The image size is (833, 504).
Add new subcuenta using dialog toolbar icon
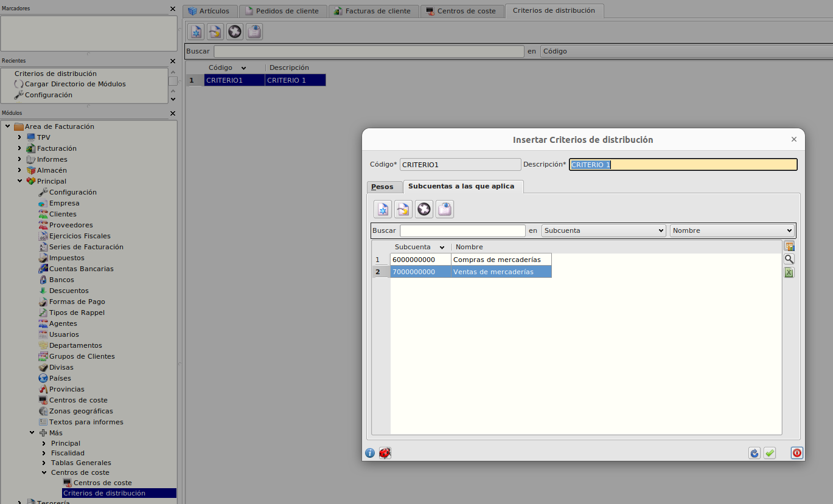tap(383, 209)
